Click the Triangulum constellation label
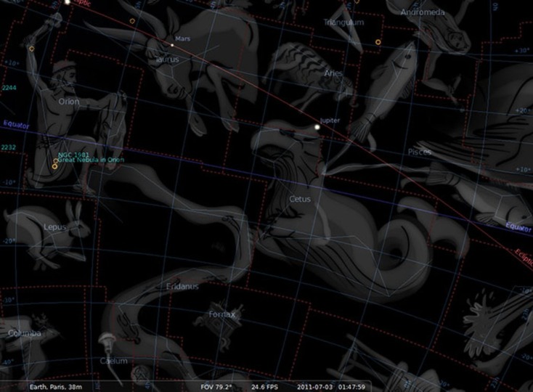This screenshot has height=392, width=533. [x=343, y=23]
